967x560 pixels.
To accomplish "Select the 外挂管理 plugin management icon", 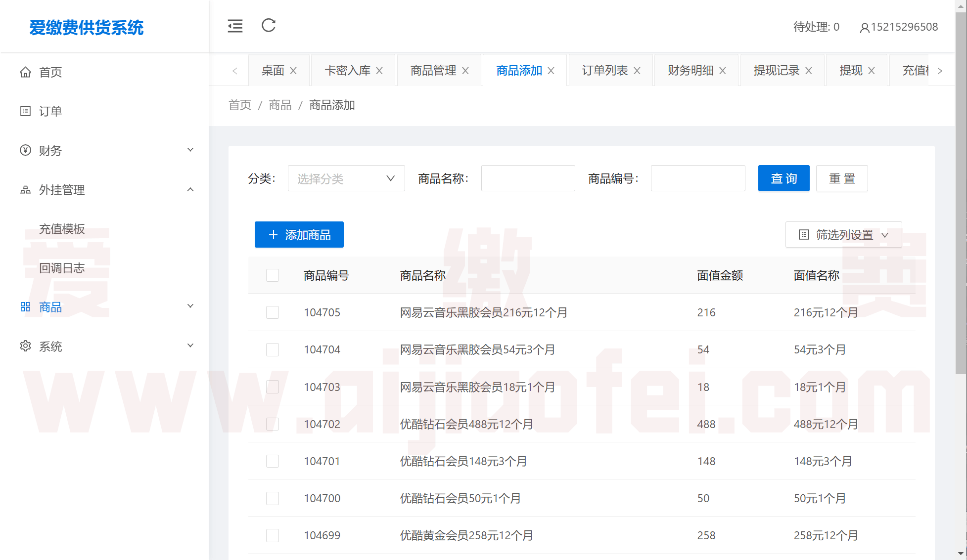I will pyautogui.click(x=25, y=189).
